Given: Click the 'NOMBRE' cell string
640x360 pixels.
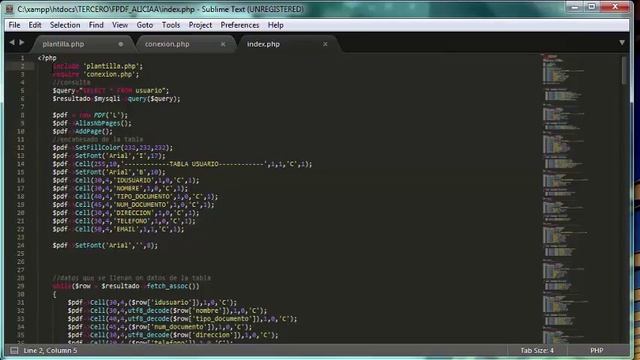Looking at the screenshot, I should click(129, 189).
